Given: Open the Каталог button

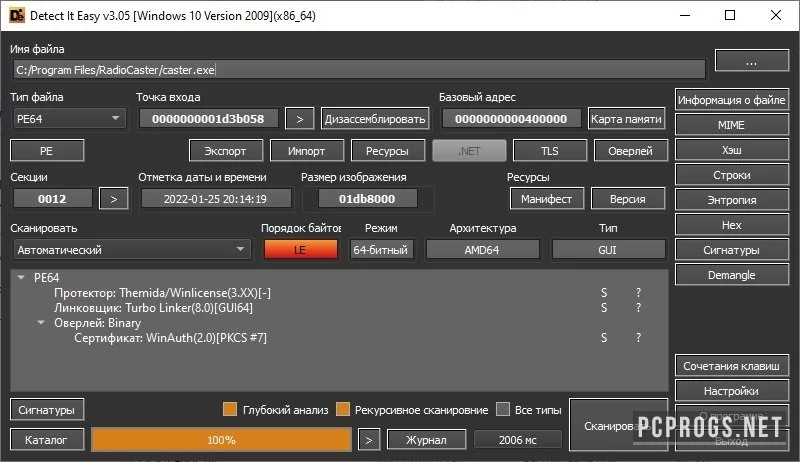Looking at the screenshot, I should (47, 440).
